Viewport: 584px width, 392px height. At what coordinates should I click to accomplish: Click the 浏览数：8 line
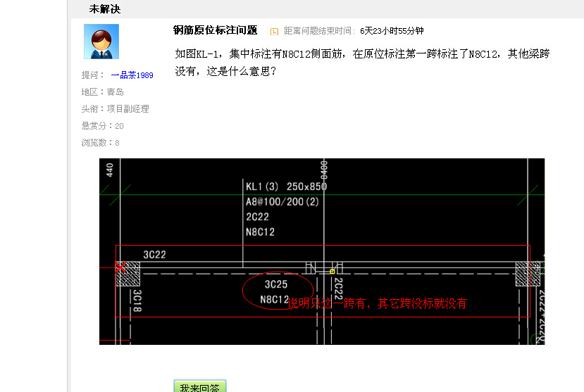click(100, 143)
